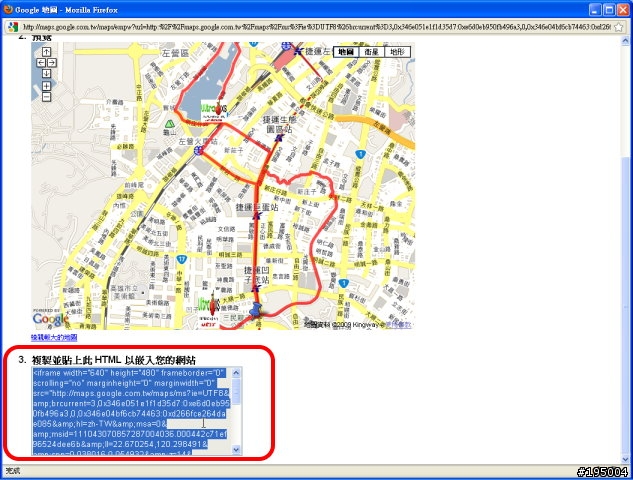Click the upper route 1 highway shield
Image resolution: width=633 pixels, height=480 pixels.
(361, 154)
